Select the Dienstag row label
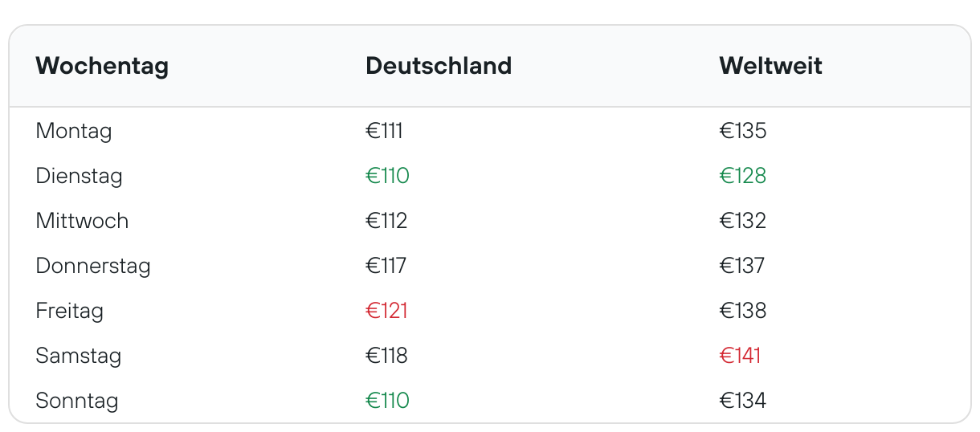This screenshot has width=980, height=432. click(79, 176)
